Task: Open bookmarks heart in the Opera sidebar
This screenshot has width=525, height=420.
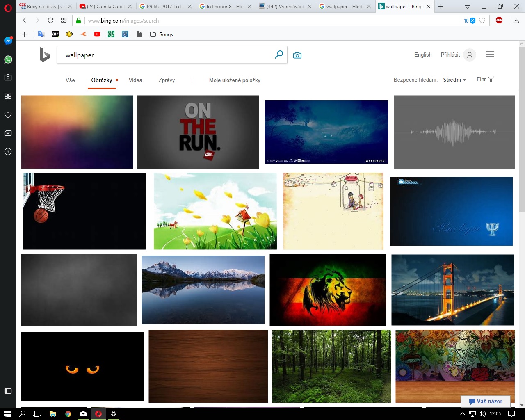Action: [x=8, y=114]
